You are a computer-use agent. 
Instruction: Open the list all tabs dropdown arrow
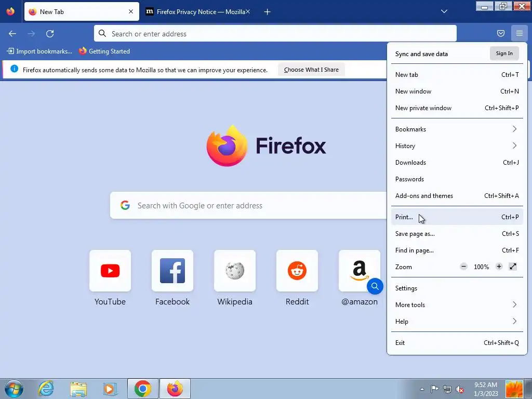[x=444, y=11]
